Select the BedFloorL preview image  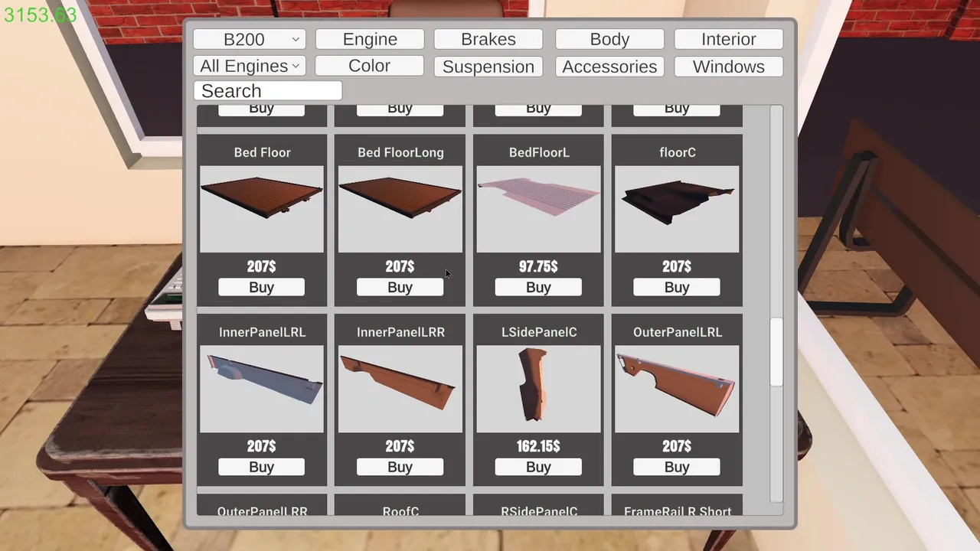tap(539, 209)
